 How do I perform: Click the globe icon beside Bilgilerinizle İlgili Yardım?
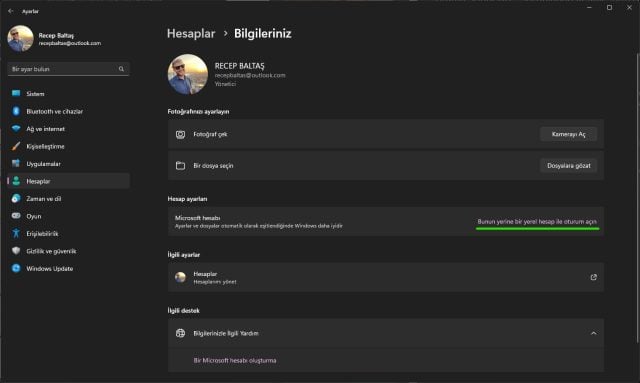tap(180, 333)
